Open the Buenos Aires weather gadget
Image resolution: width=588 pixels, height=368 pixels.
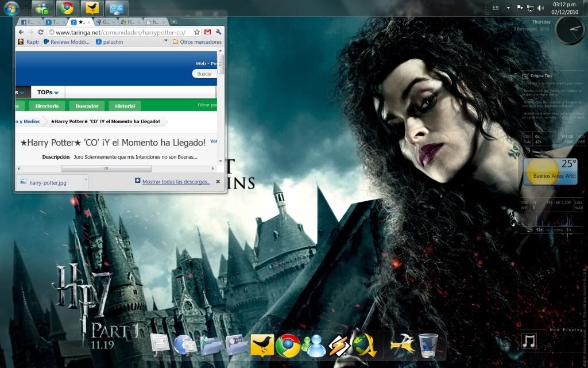[550, 171]
